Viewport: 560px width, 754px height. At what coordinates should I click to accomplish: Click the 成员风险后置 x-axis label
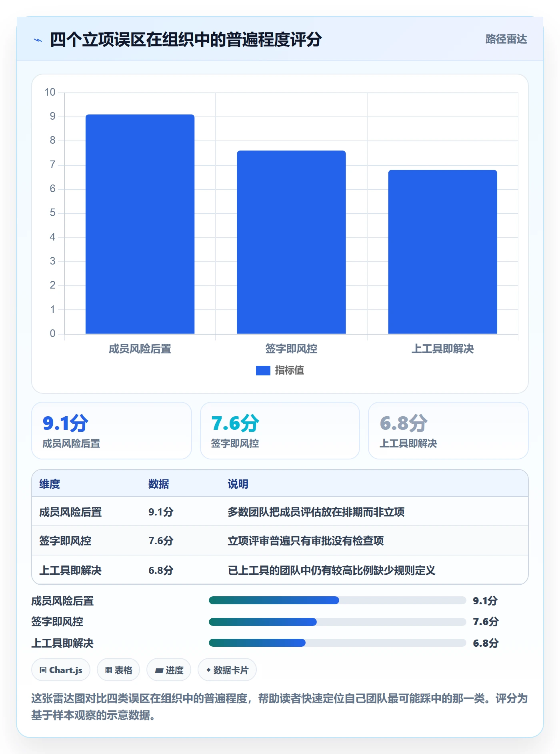click(x=140, y=349)
